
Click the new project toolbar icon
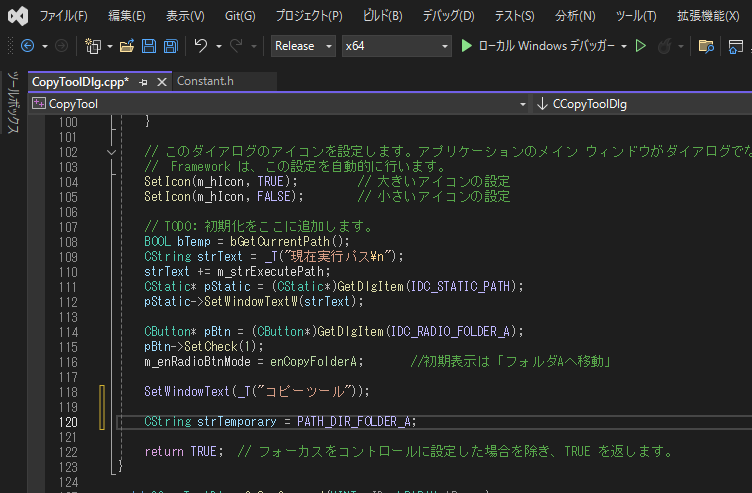93,46
